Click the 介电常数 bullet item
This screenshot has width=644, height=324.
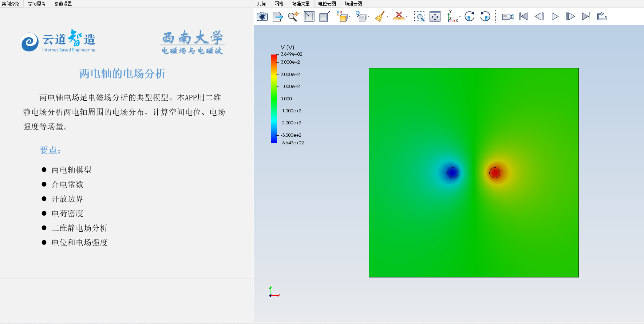click(x=67, y=184)
